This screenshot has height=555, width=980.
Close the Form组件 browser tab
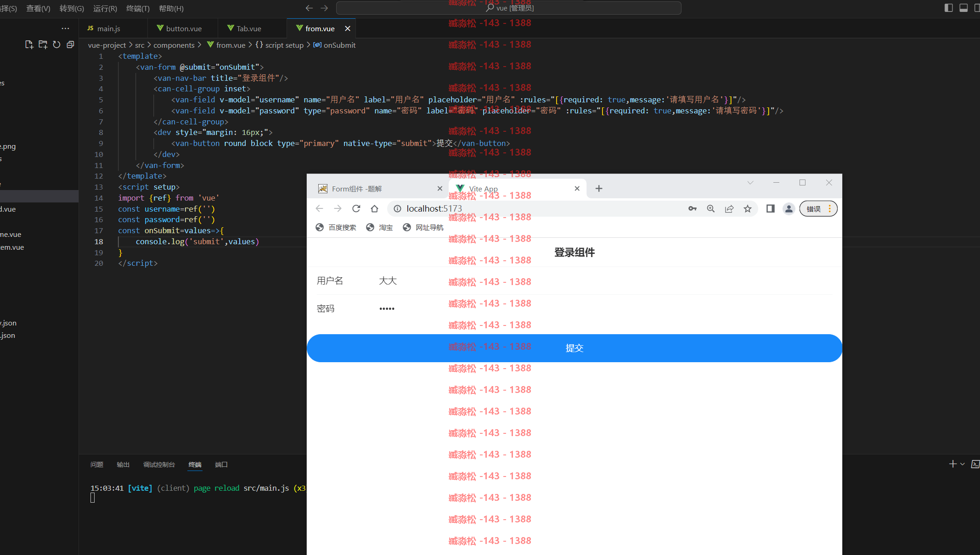coord(439,189)
